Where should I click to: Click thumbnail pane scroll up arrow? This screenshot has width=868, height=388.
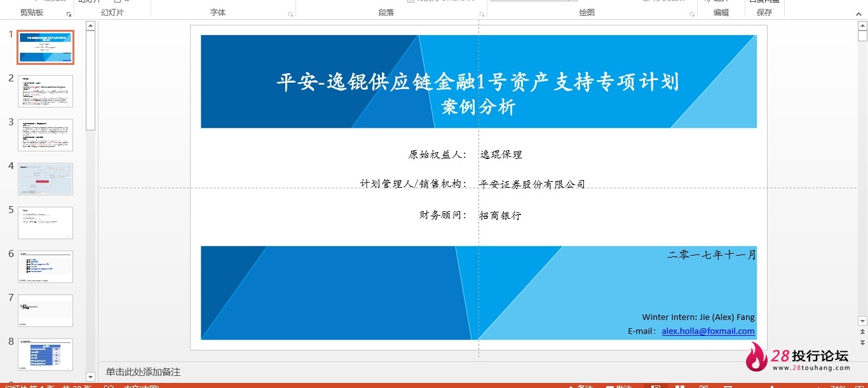coord(90,26)
